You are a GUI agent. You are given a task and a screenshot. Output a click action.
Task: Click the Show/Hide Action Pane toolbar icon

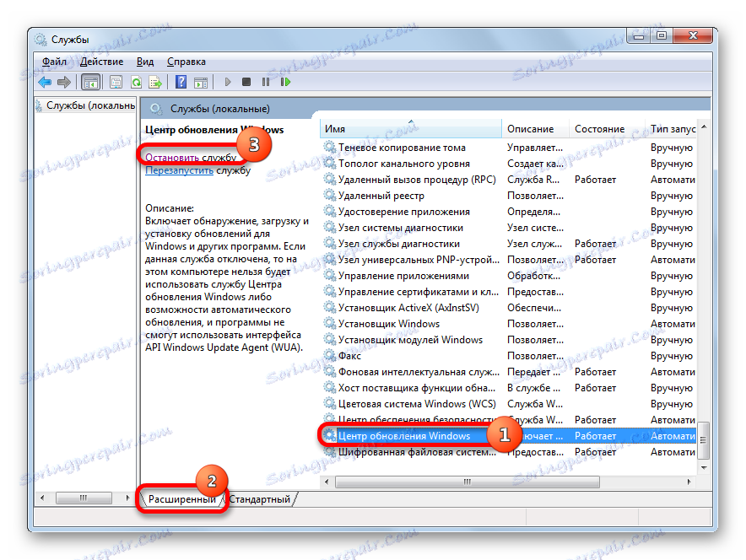pyautogui.click(x=201, y=83)
